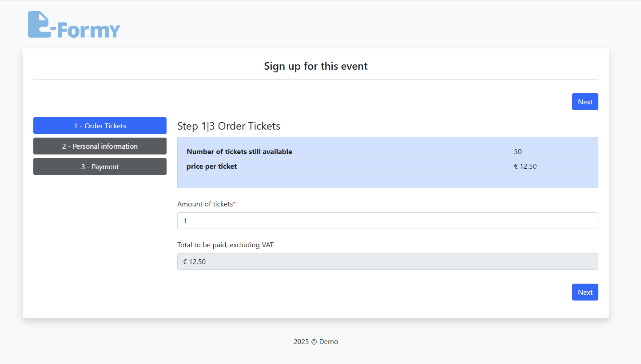Click the € 12,50 price in the info box

pos(526,166)
